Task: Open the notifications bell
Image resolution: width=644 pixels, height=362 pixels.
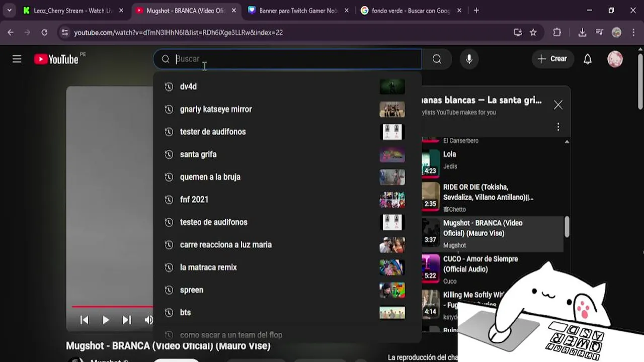Action: pyautogui.click(x=587, y=59)
